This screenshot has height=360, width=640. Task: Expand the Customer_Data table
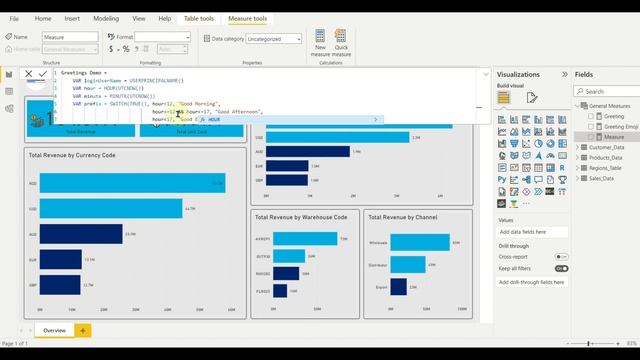point(578,147)
